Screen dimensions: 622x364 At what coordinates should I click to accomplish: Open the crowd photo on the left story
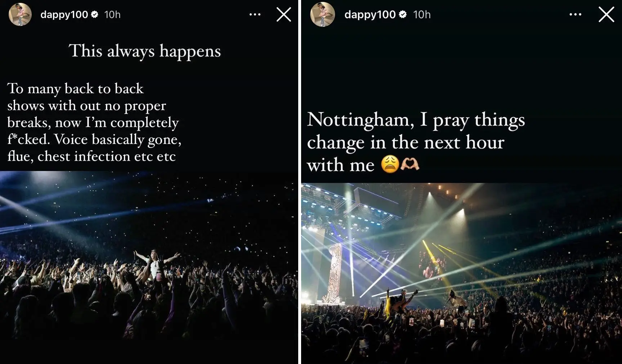pyautogui.click(x=148, y=266)
